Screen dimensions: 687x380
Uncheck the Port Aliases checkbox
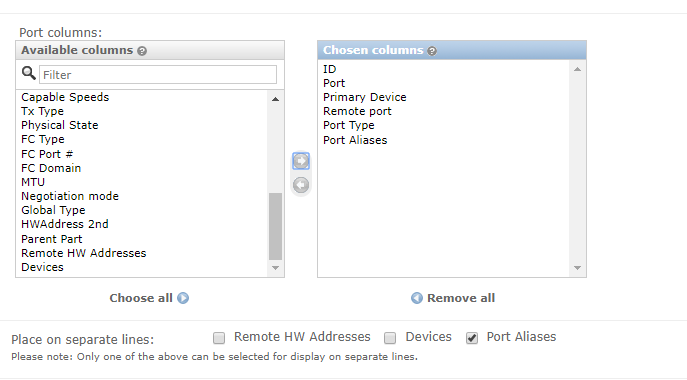click(472, 338)
